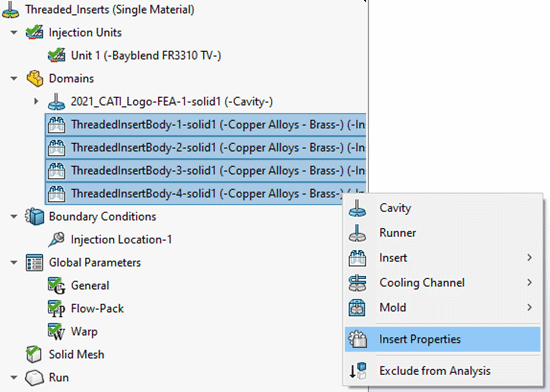This screenshot has height=392, width=550.
Task: Select the Solid Mesh item
Action: pyautogui.click(x=76, y=354)
